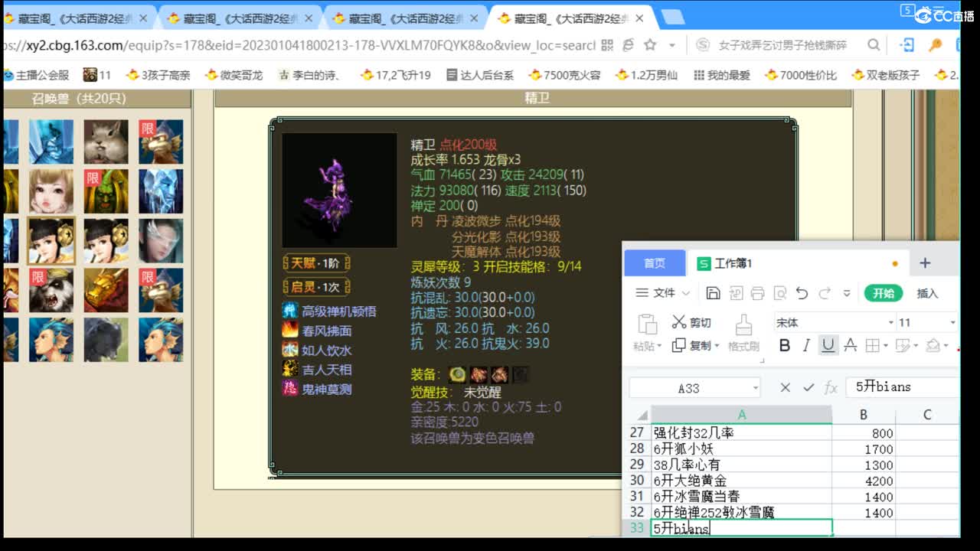Click the search magnifier icon in browser
This screenshot has height=551, width=980.
(x=874, y=45)
